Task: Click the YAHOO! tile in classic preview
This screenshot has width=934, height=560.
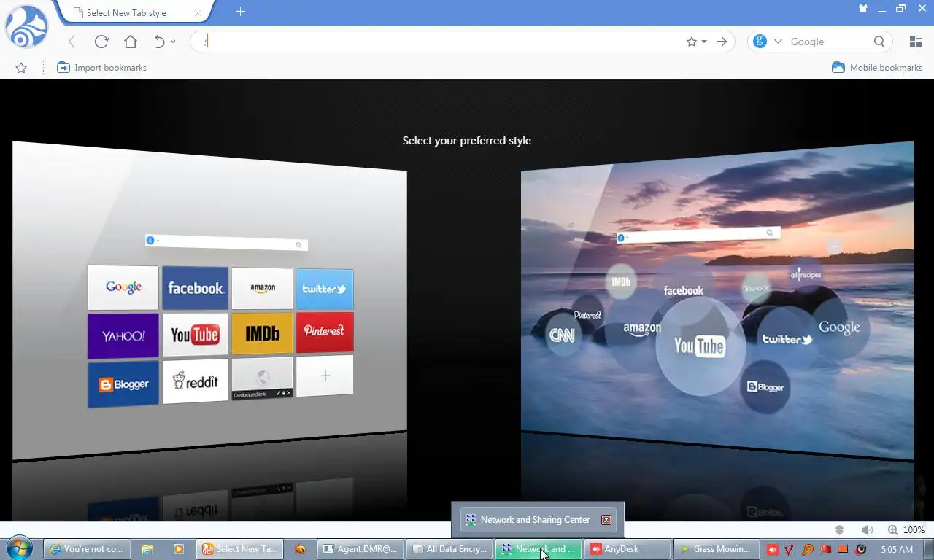Action: click(123, 336)
